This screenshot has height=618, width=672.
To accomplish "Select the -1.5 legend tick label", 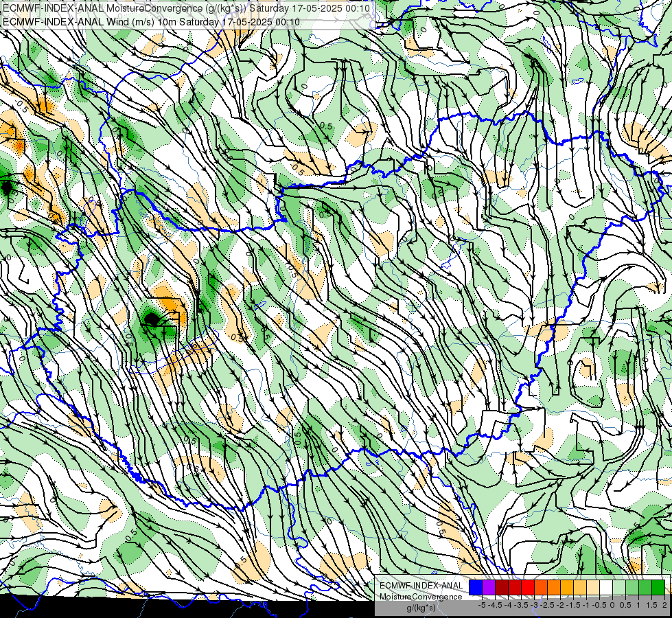I will click(x=573, y=605).
